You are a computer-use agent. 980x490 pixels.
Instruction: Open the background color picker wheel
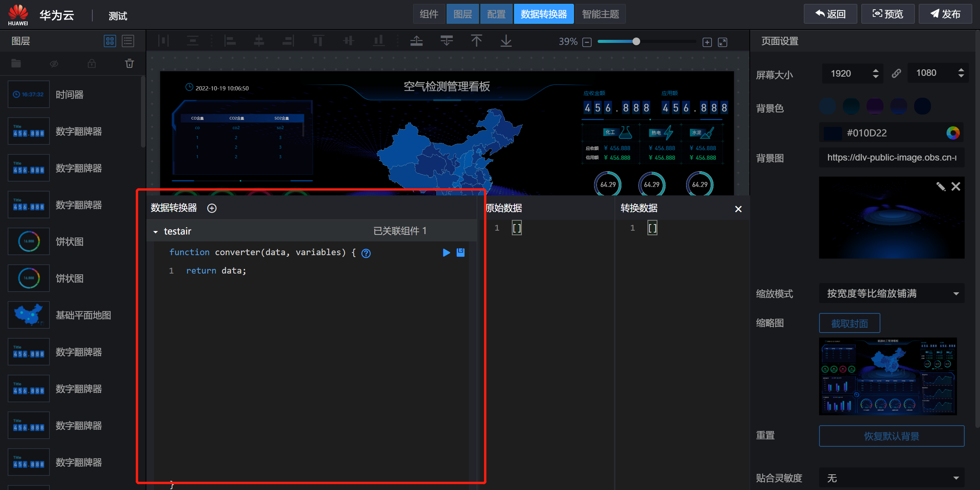point(953,133)
